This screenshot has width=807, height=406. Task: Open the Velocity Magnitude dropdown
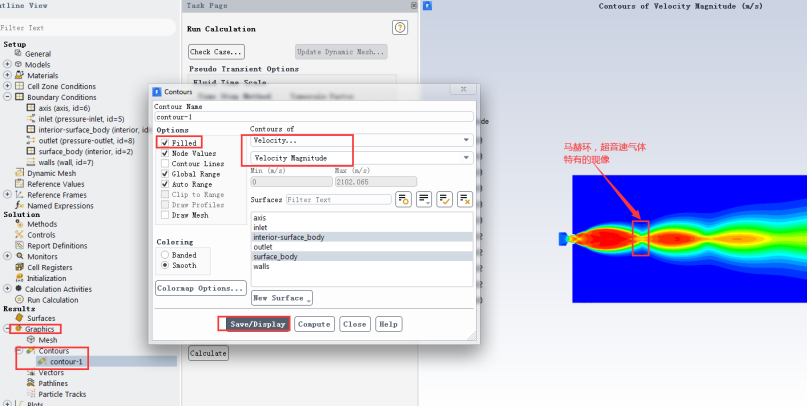[x=362, y=157]
